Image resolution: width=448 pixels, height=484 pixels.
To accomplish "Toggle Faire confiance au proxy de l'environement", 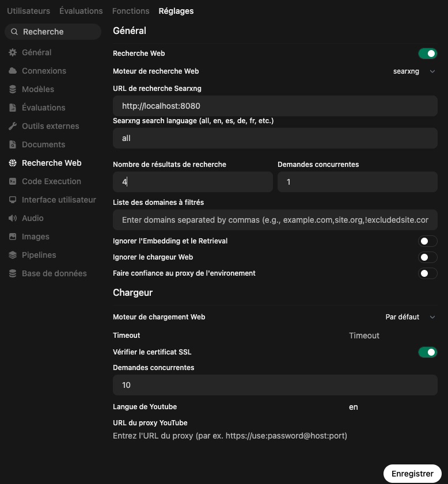I will [427, 273].
